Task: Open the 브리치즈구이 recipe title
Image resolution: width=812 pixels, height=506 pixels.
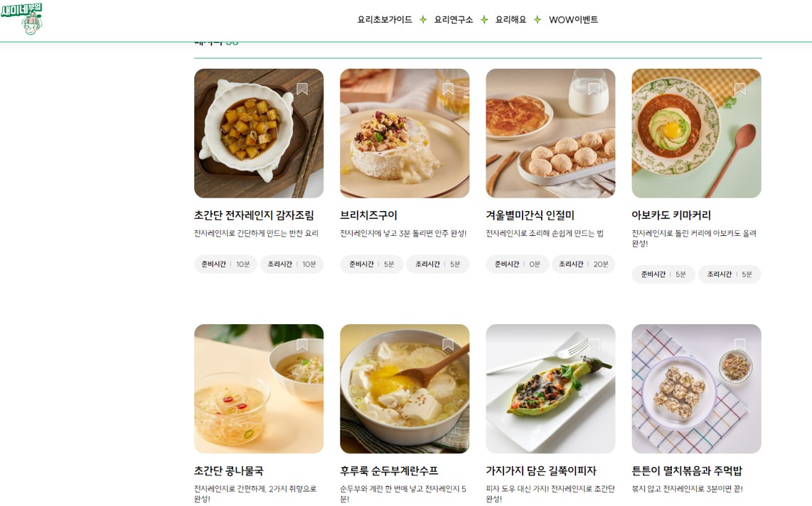Action: point(369,215)
